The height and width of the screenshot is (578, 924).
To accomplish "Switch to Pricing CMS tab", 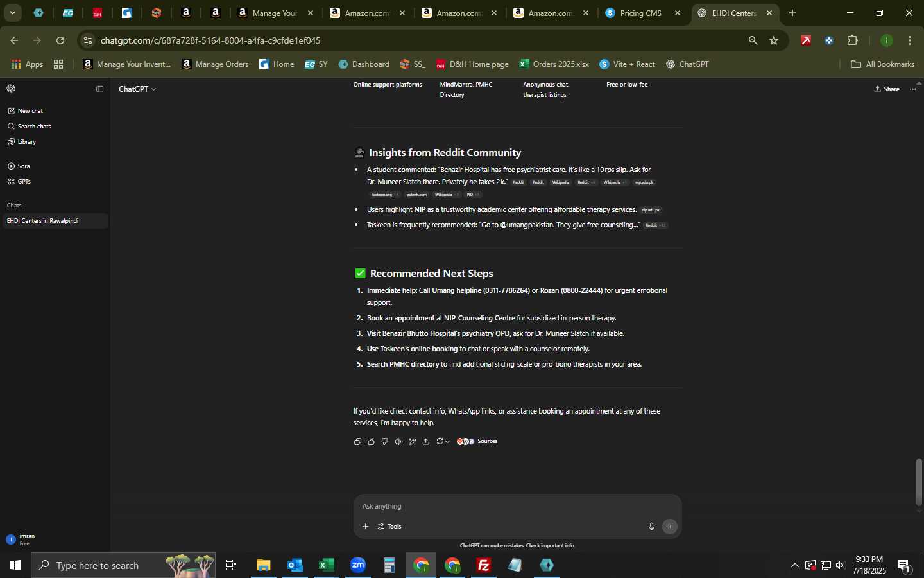I will (641, 13).
